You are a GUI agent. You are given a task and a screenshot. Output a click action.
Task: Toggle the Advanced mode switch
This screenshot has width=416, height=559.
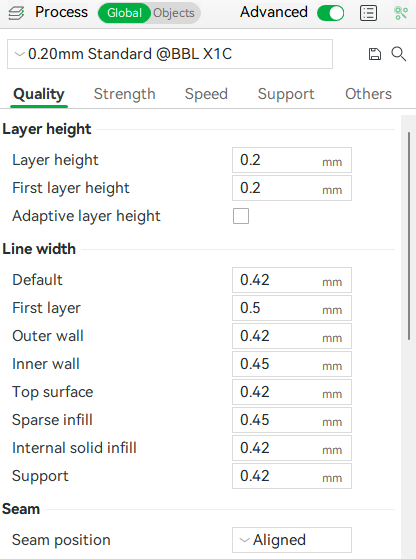[330, 13]
